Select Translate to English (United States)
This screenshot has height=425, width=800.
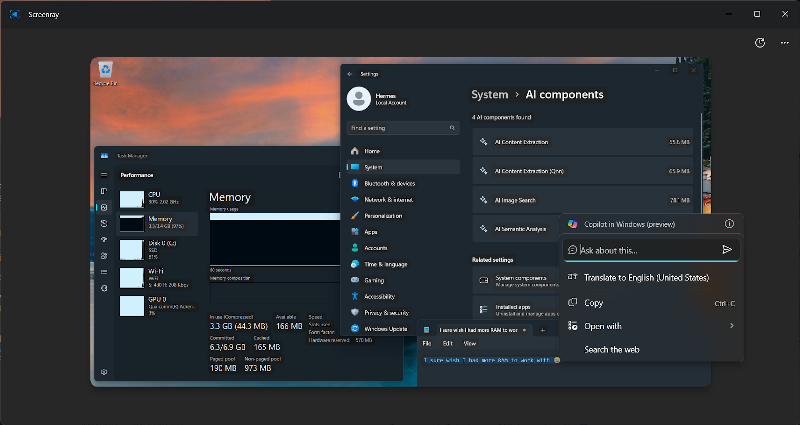click(646, 278)
